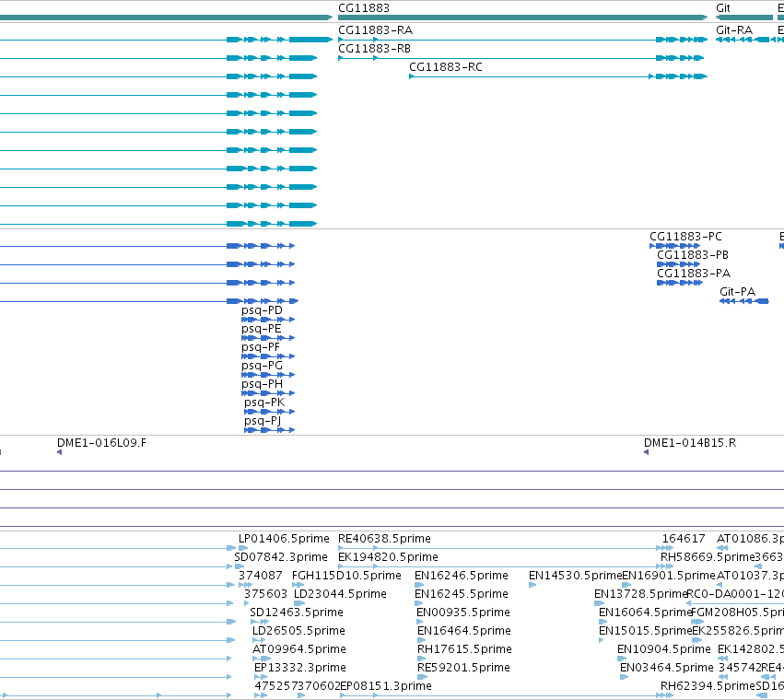The height and width of the screenshot is (700, 784).
Task: Open EST EP13332.3prime
Action: coord(300,668)
